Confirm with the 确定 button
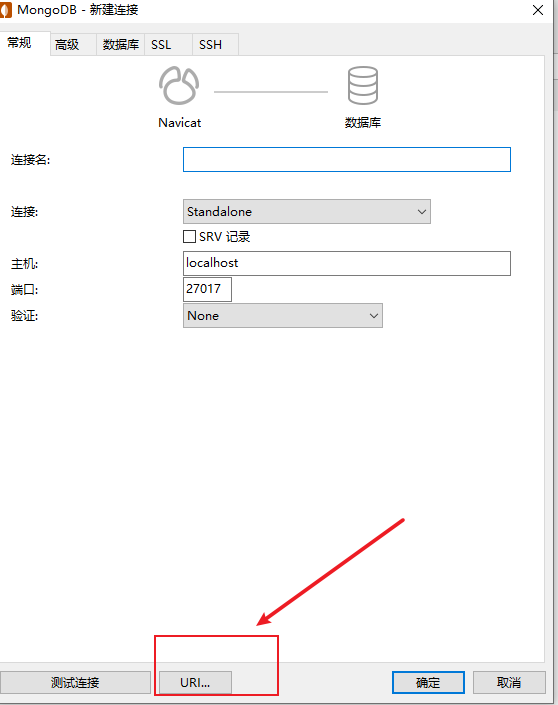The width and height of the screenshot is (558, 705). (428, 683)
